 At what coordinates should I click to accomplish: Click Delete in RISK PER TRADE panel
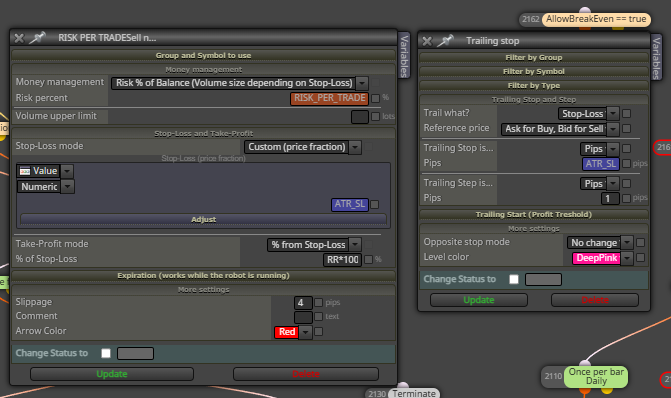click(306, 374)
